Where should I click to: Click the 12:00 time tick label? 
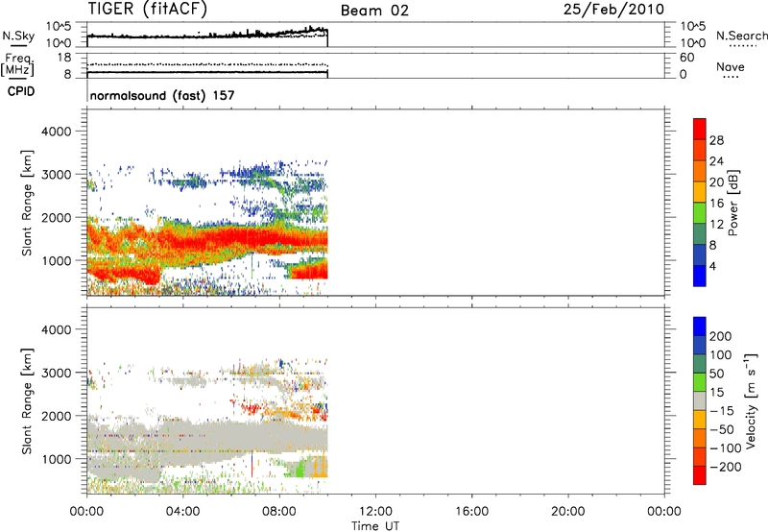point(375,512)
